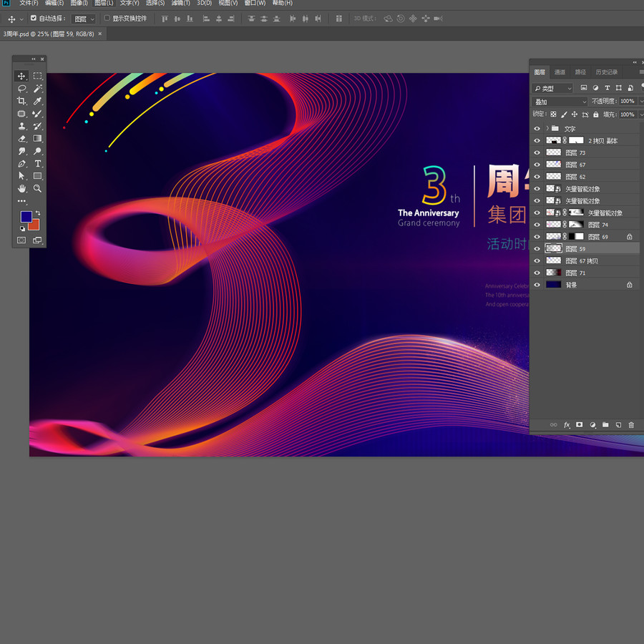Switch to the 通道 Channels tab
This screenshot has height=644, width=644.
click(560, 72)
